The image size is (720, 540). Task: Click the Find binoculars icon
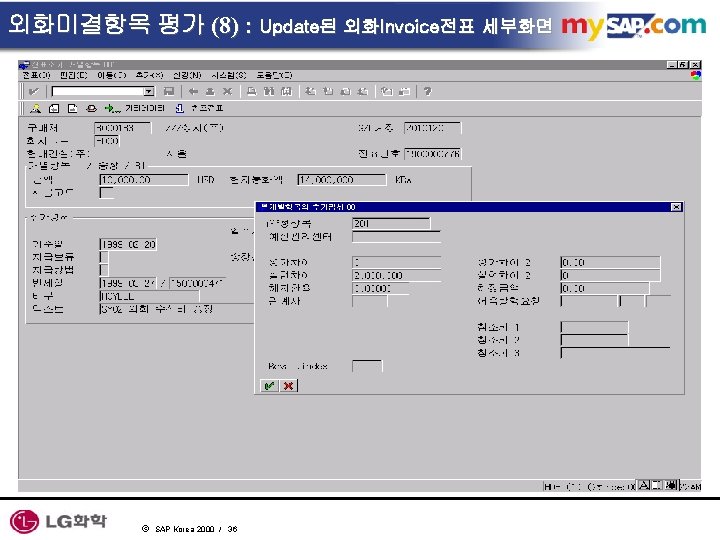click(x=269, y=91)
